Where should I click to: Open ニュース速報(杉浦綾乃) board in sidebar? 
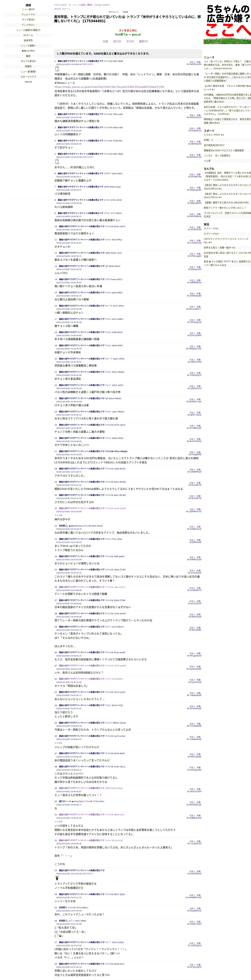point(28,30)
